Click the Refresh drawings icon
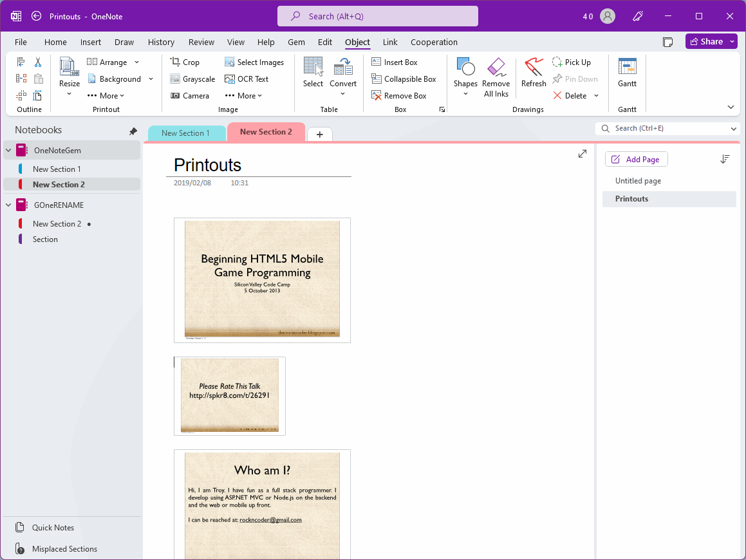 pos(534,67)
